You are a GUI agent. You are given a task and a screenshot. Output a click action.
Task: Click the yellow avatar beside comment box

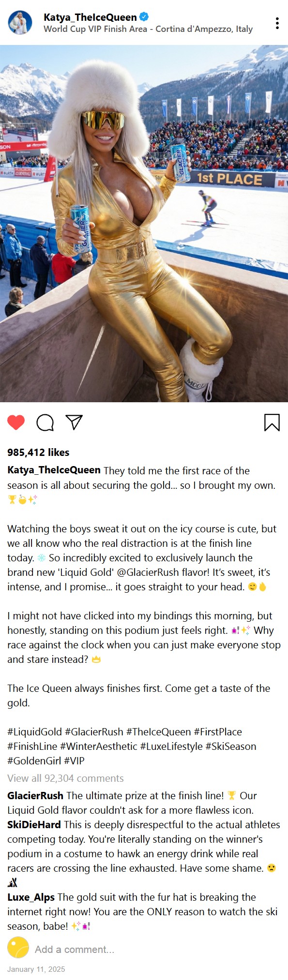(18, 948)
